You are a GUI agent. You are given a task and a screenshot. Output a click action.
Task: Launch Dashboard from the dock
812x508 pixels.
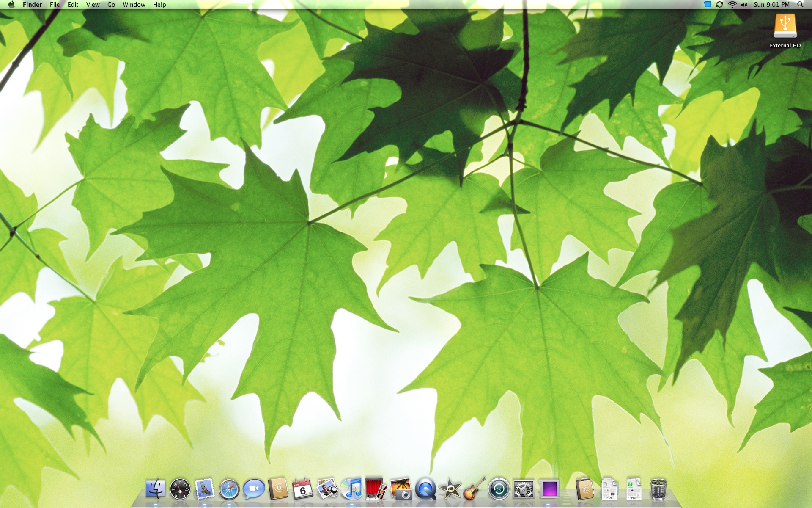180,489
